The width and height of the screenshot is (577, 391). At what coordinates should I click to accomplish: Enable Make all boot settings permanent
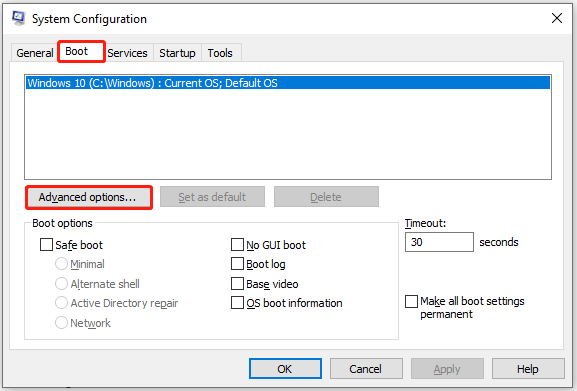[x=411, y=301]
